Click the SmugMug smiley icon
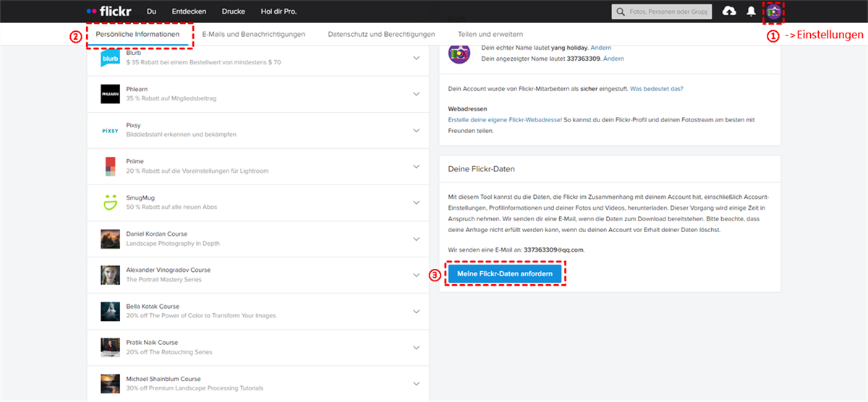This screenshot has width=868, height=402. (110, 202)
